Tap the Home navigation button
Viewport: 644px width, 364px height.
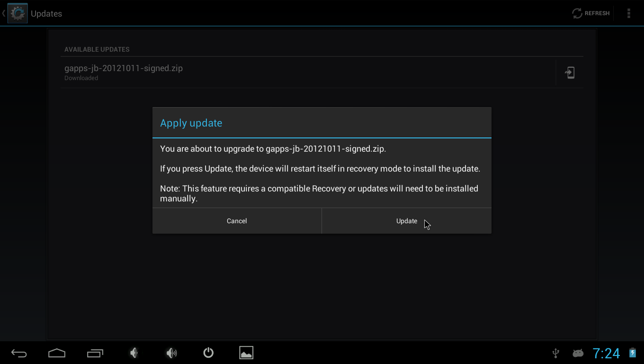[57, 353]
